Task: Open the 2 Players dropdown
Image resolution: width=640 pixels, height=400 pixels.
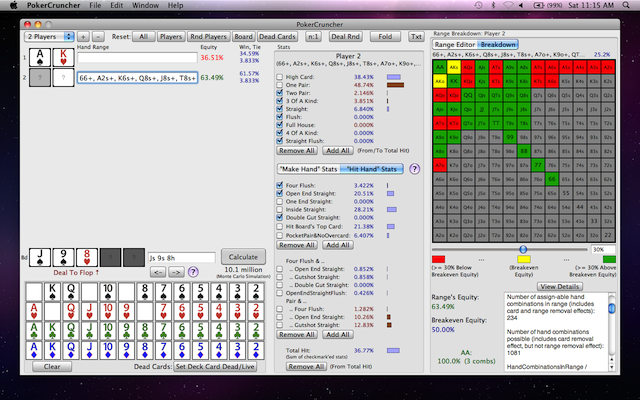Action: point(49,36)
